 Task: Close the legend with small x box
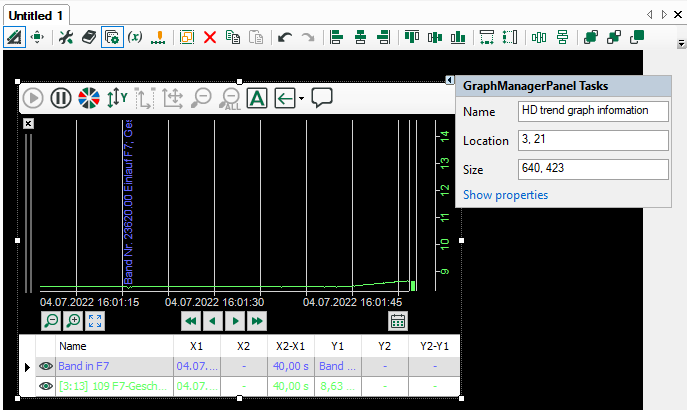point(28,123)
